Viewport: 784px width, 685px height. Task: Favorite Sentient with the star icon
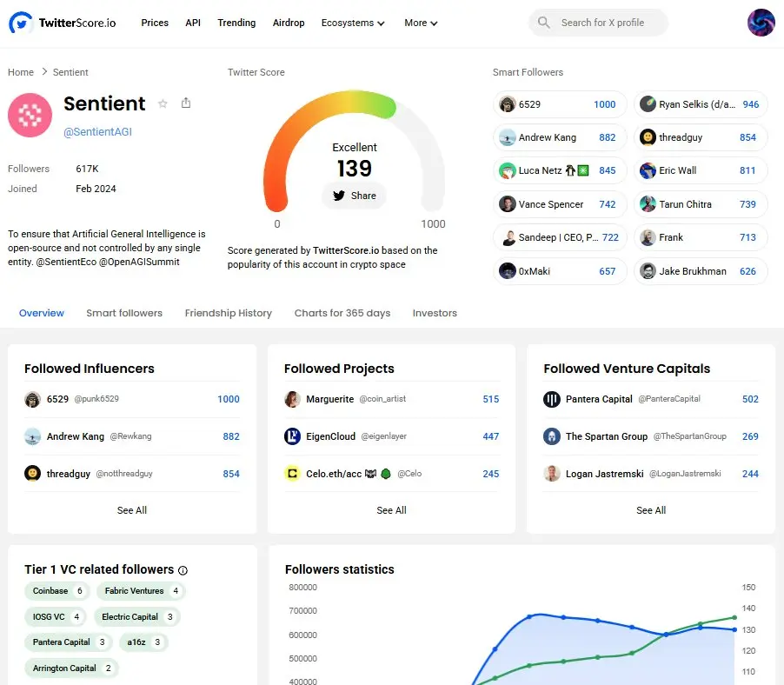coord(163,103)
